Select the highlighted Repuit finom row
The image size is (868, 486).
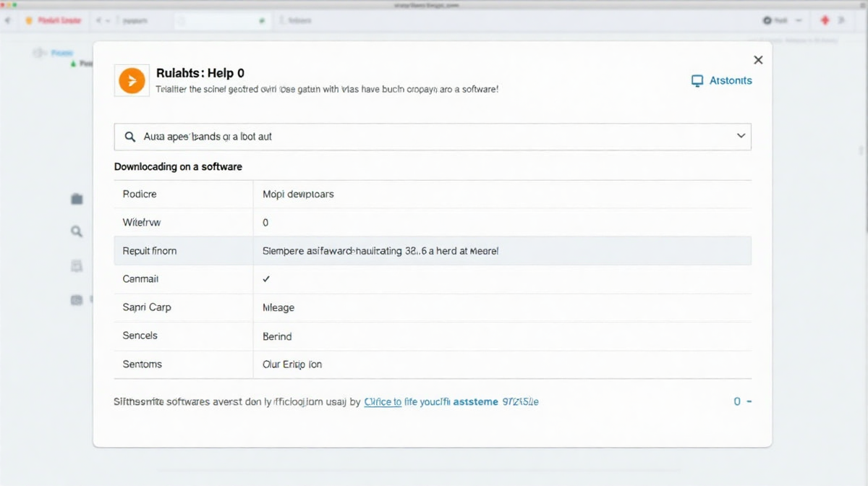click(433, 251)
